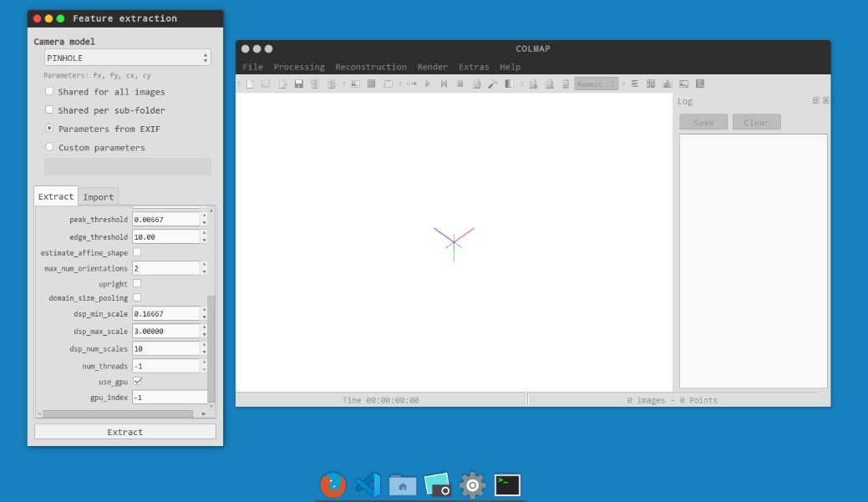Click the New project toolbar icon

coord(251,84)
